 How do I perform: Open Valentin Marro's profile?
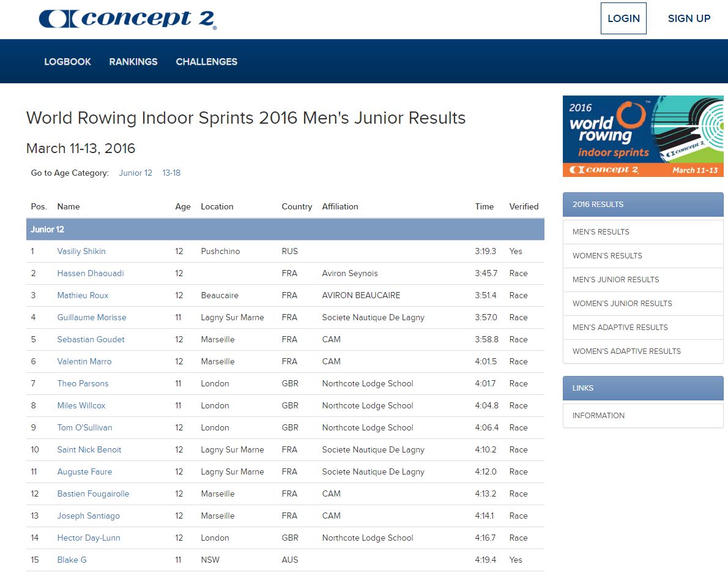click(x=84, y=361)
